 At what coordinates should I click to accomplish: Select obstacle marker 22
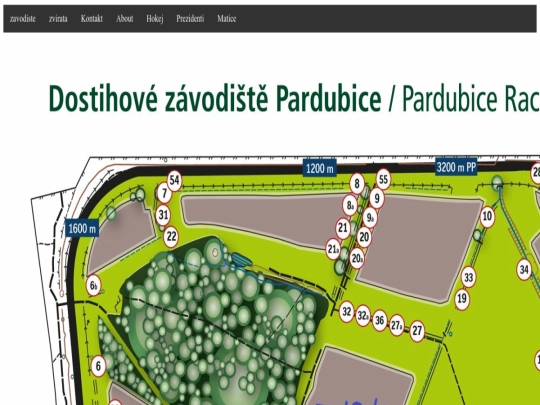(x=171, y=236)
